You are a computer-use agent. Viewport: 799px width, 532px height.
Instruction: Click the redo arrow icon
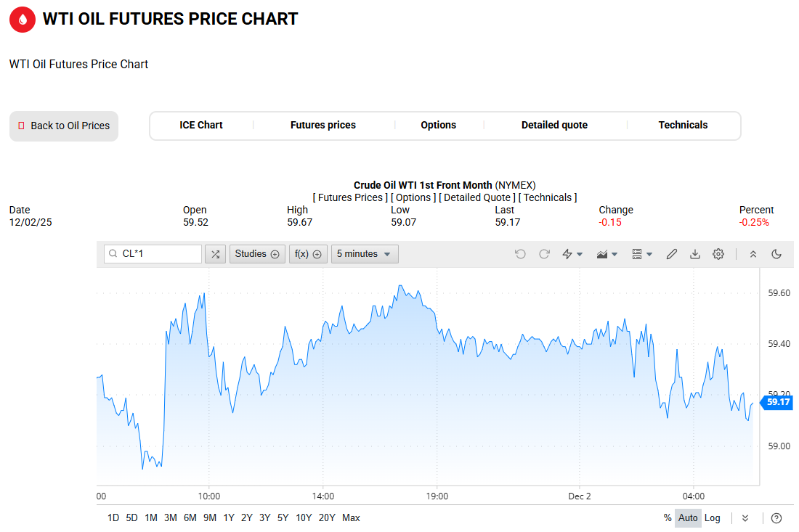coord(544,254)
